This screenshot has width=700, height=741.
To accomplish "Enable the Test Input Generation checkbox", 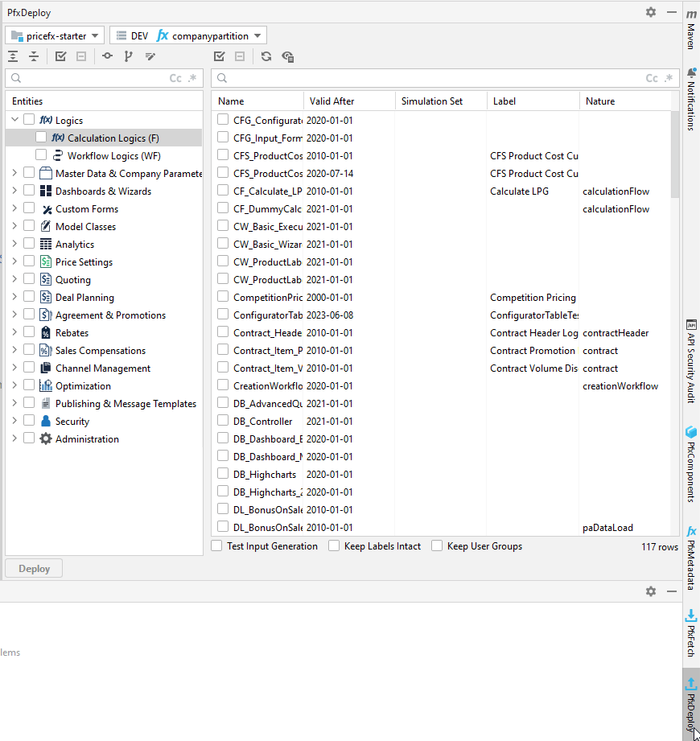I will (x=216, y=546).
